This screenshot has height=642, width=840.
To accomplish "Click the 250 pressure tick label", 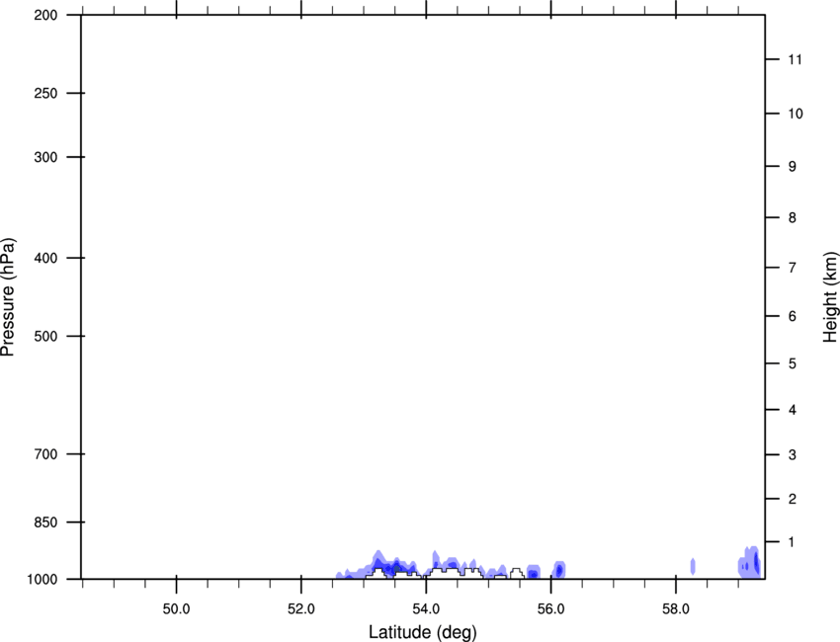I will 45,93.
